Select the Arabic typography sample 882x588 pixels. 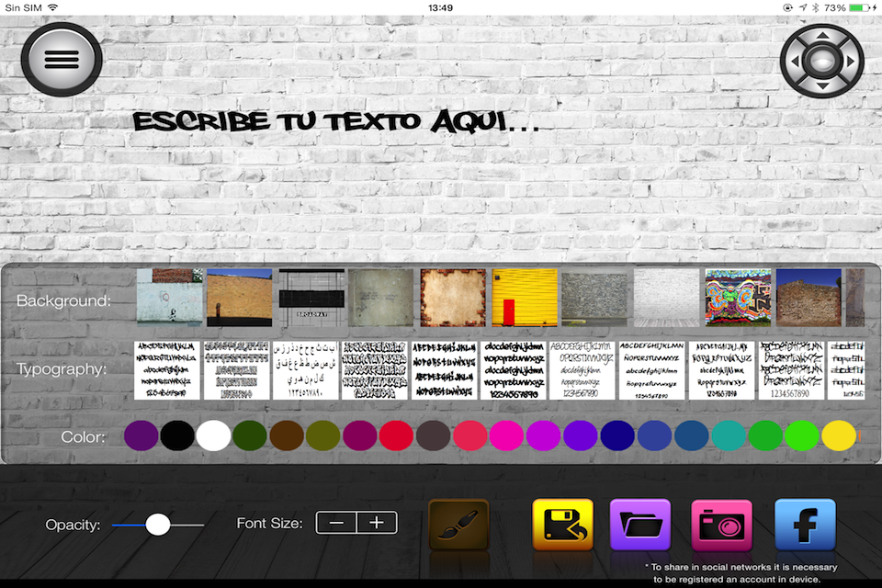pos(306,370)
